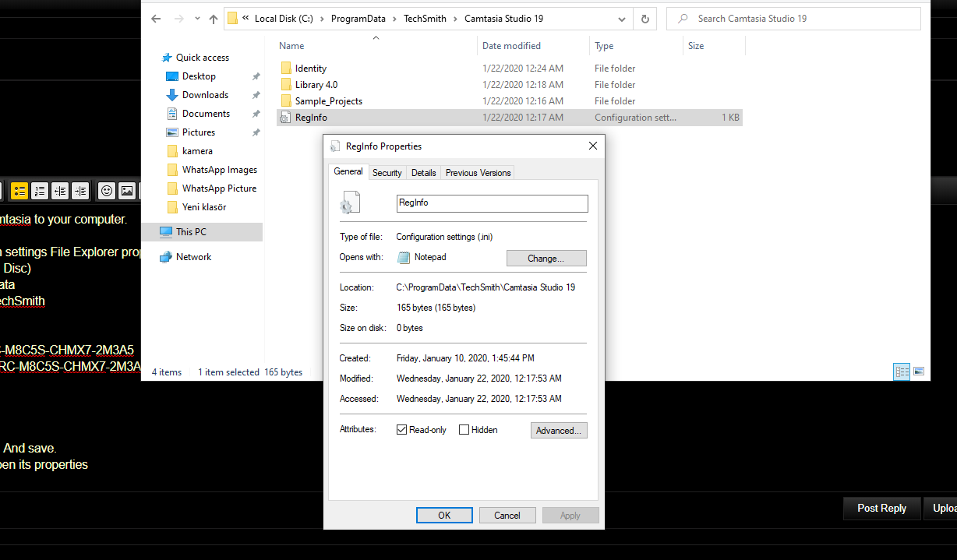
Task: Refresh the Camtasia Studio 19 folder
Action: pyautogui.click(x=644, y=19)
